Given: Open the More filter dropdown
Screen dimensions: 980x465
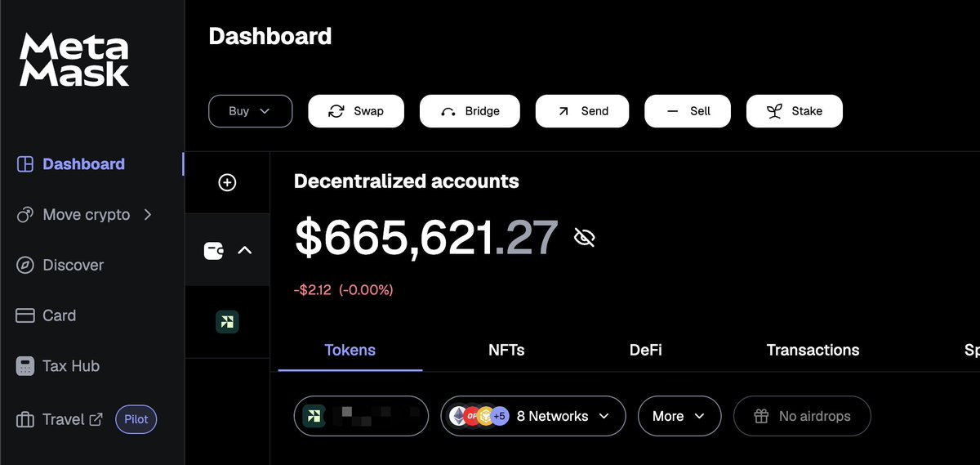Looking at the screenshot, I should (679, 416).
